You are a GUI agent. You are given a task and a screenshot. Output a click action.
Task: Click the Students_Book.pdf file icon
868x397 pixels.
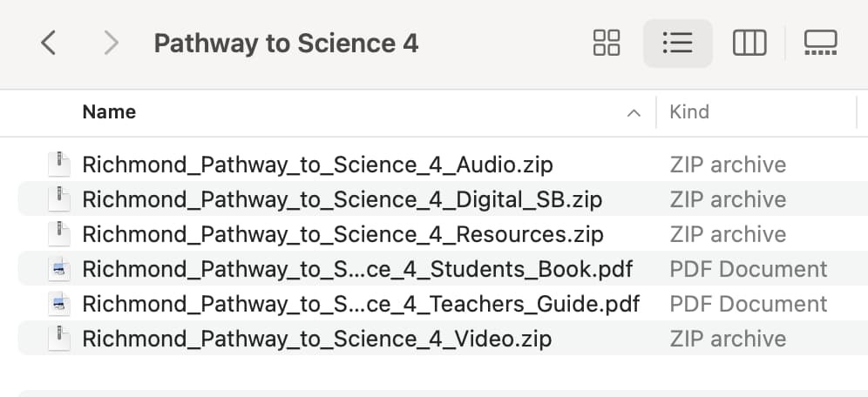(x=58, y=269)
